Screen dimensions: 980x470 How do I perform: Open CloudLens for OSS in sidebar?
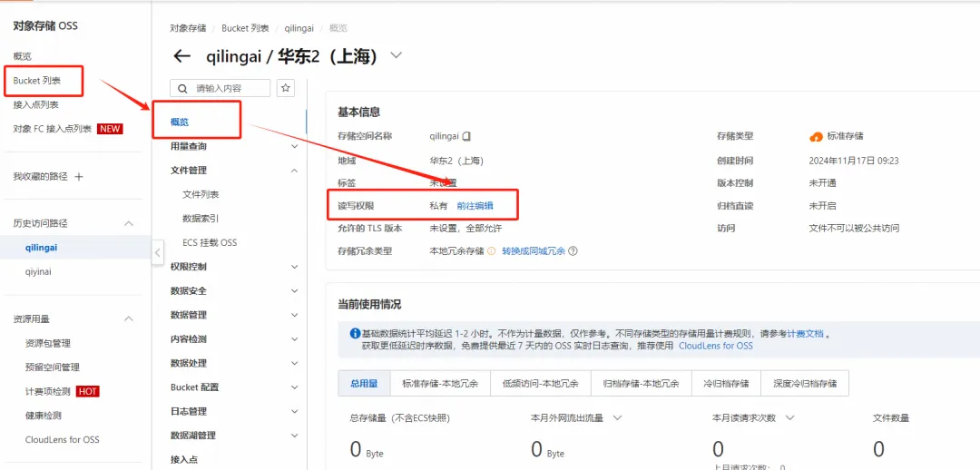62,439
